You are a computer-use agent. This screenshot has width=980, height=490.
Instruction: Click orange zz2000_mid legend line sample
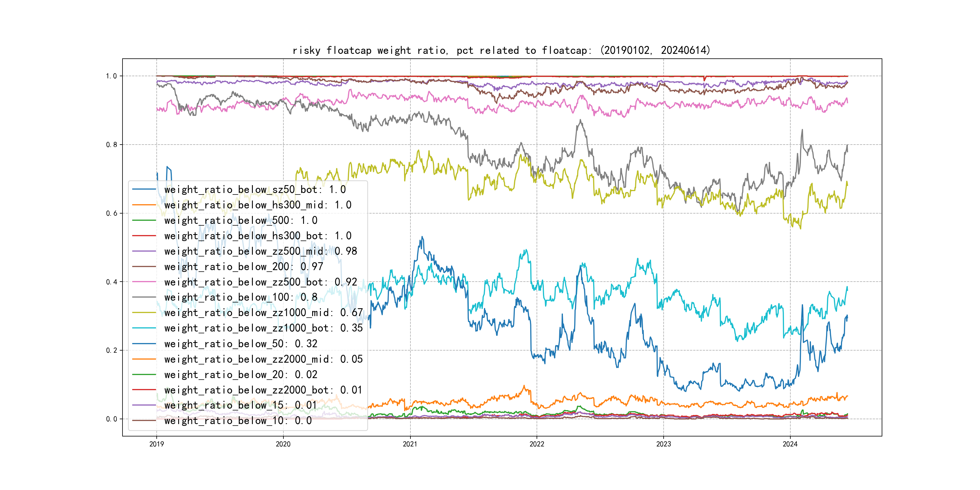pos(144,359)
